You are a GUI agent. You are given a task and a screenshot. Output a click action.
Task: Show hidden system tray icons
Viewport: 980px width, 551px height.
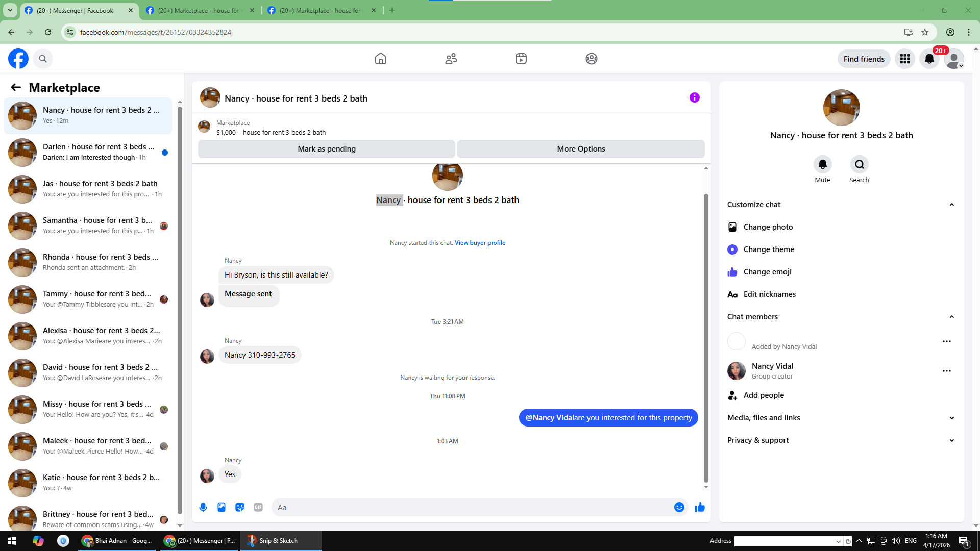pyautogui.click(x=859, y=541)
